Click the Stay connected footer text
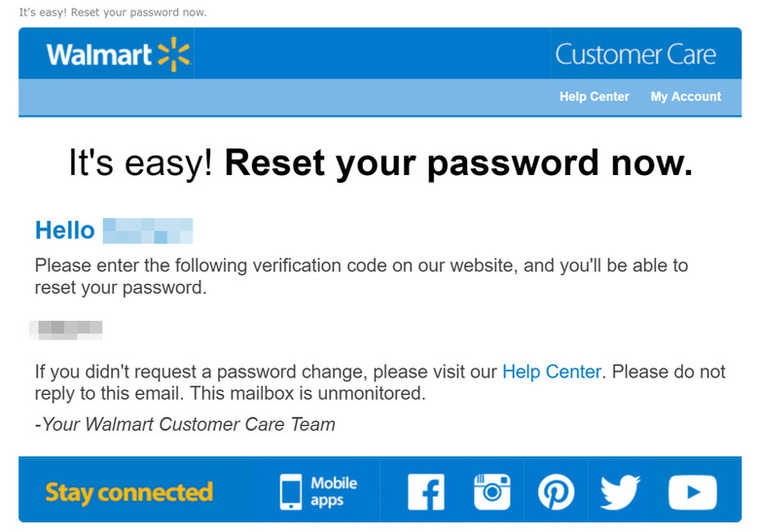Screen dimensions: 759x532 (128, 493)
